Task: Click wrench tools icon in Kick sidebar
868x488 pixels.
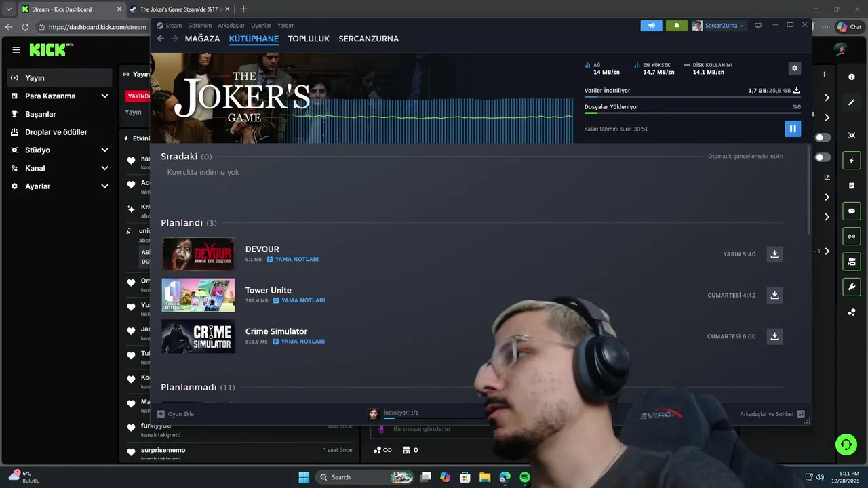Action: click(852, 287)
